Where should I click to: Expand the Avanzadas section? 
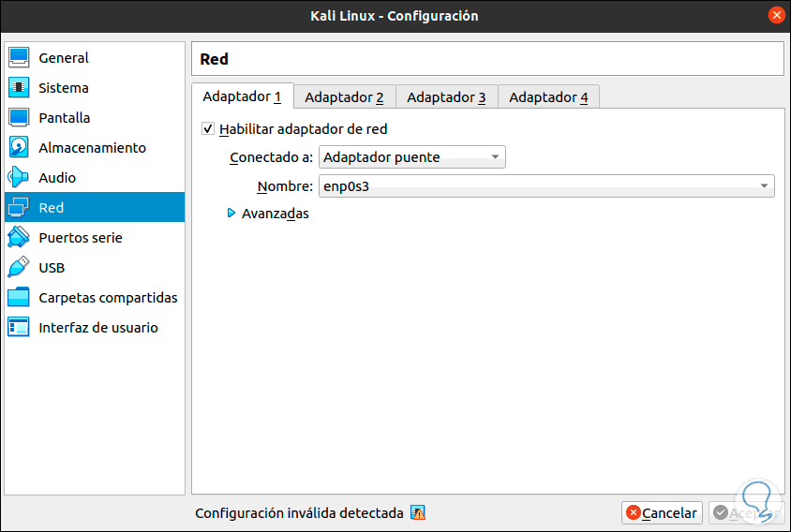(x=231, y=213)
